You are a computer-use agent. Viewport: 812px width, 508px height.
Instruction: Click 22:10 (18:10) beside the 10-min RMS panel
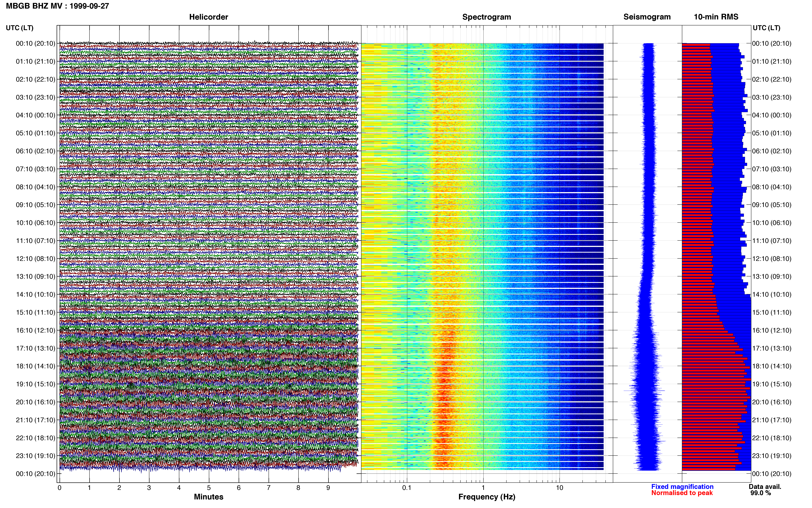coord(772,438)
